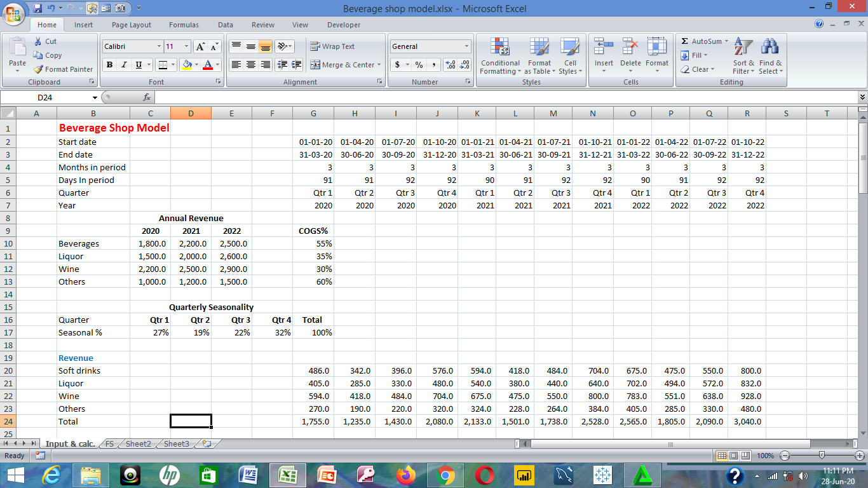Open the font size dropdown
This screenshot has width=868, height=488.
(184, 46)
